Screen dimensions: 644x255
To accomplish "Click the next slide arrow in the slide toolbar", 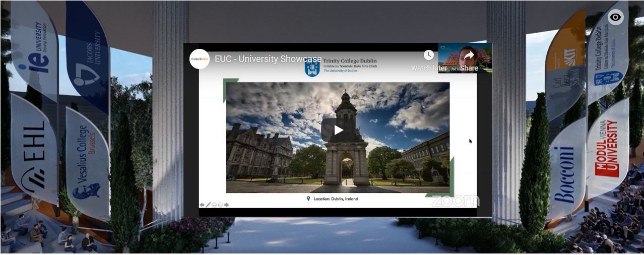I will point(227,205).
